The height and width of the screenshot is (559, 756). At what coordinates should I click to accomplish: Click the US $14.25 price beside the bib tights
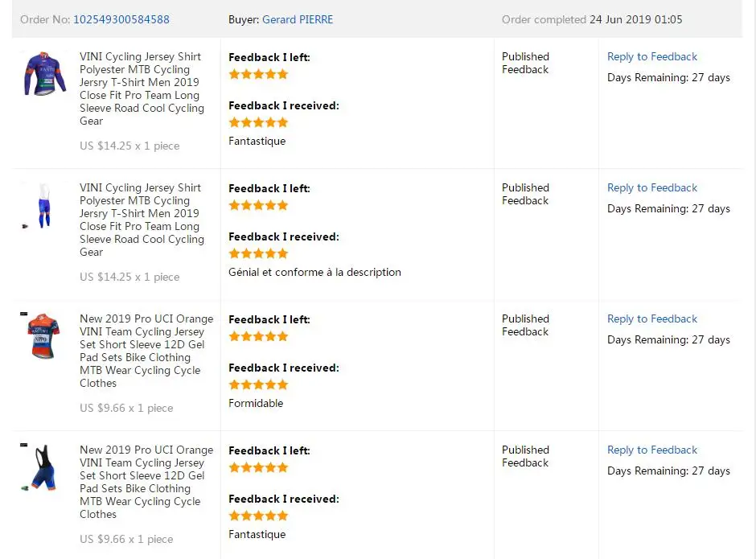click(129, 277)
